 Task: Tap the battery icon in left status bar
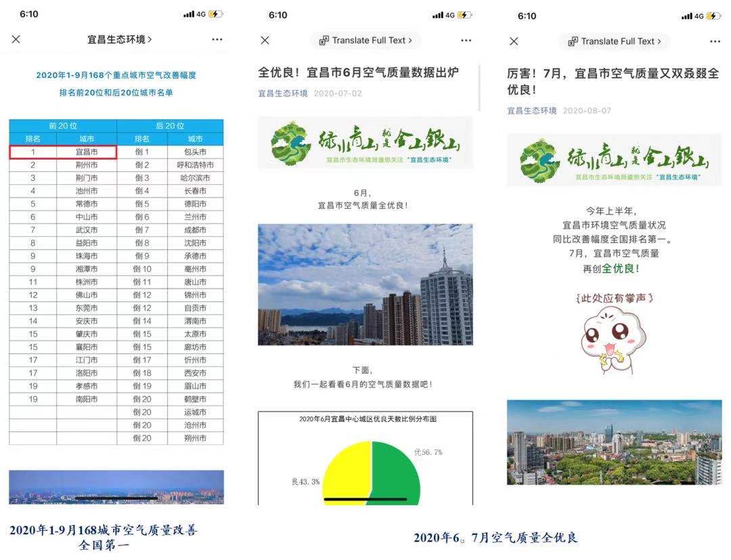(x=216, y=14)
